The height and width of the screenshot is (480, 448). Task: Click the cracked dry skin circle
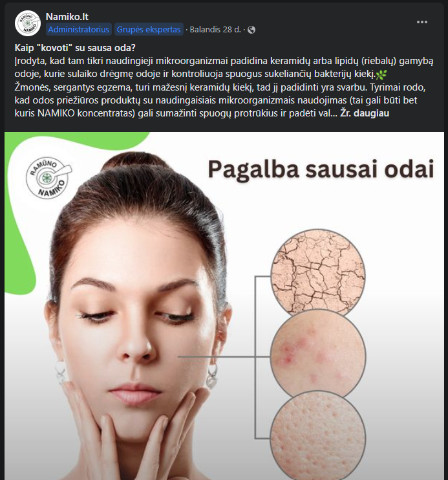pyautogui.click(x=318, y=274)
